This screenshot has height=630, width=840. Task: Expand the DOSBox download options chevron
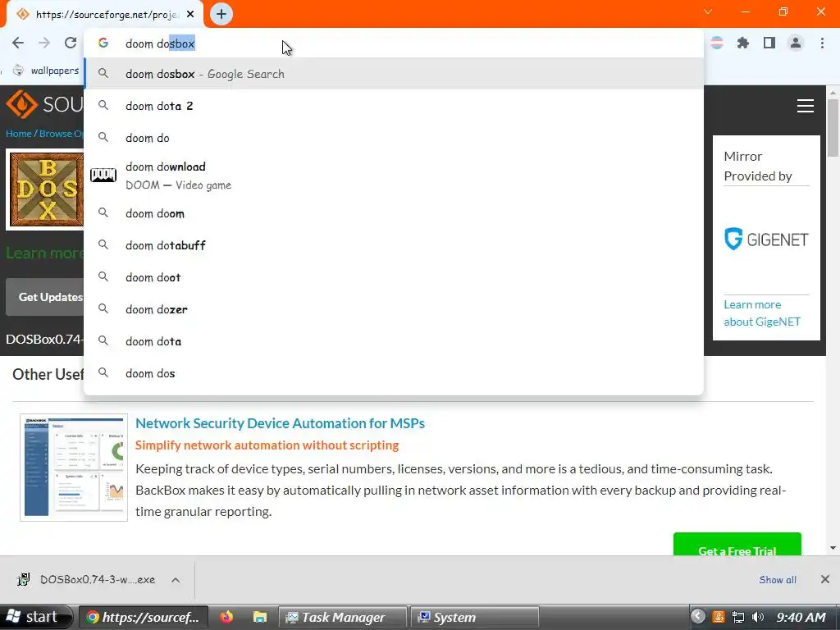[176, 580]
